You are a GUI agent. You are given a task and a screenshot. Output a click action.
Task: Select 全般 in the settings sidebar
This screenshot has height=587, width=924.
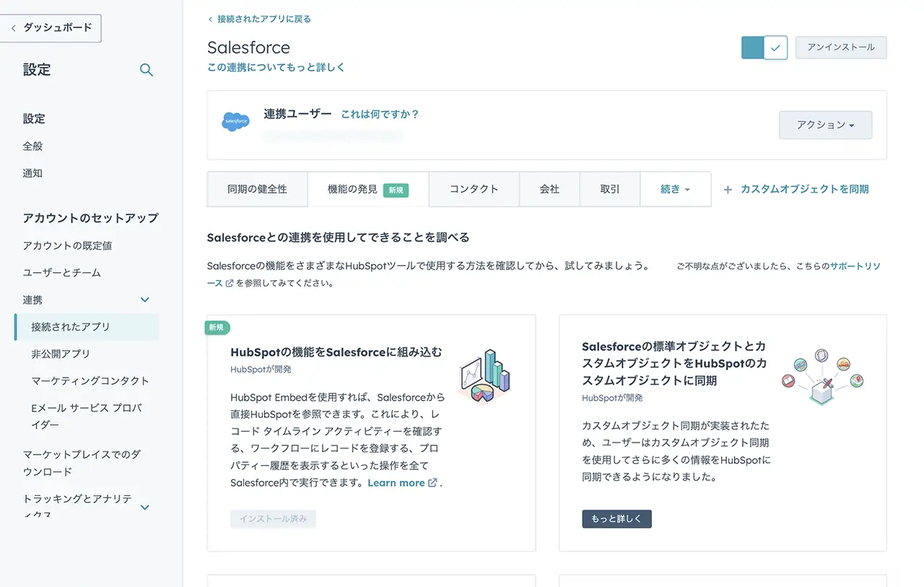32,146
